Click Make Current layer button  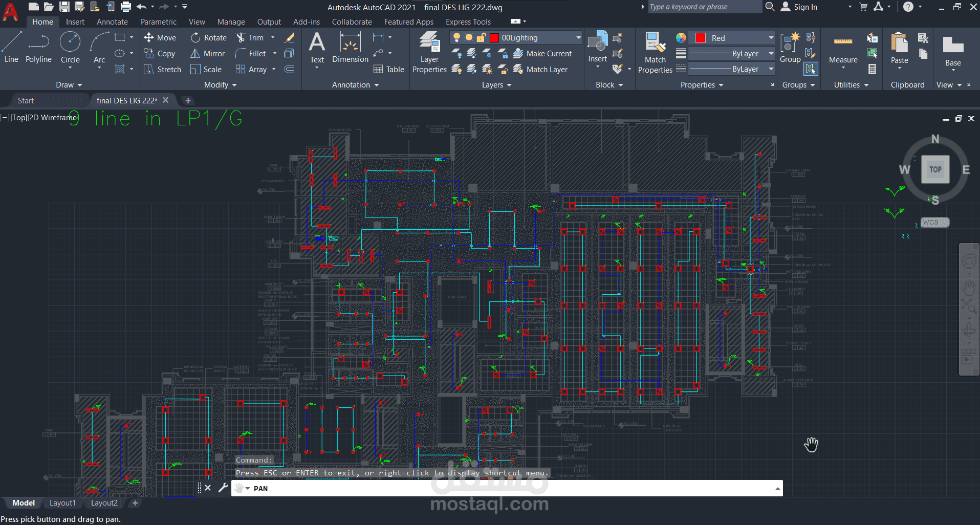click(542, 53)
